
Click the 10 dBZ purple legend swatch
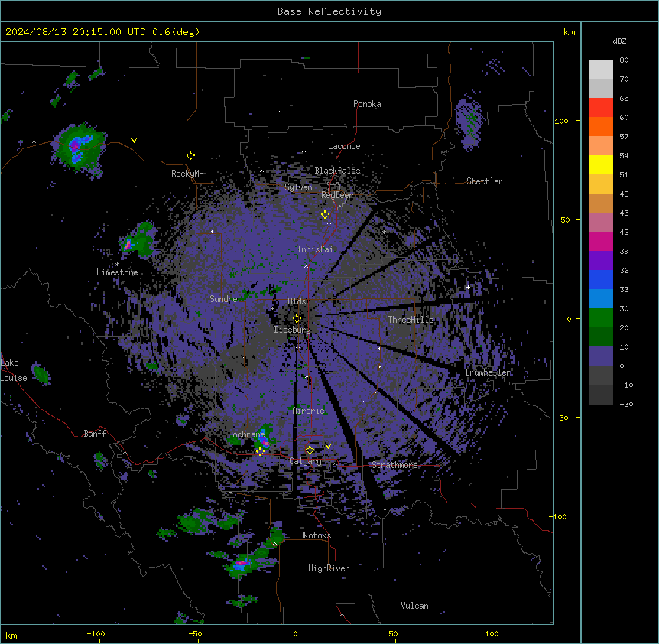[601, 356]
